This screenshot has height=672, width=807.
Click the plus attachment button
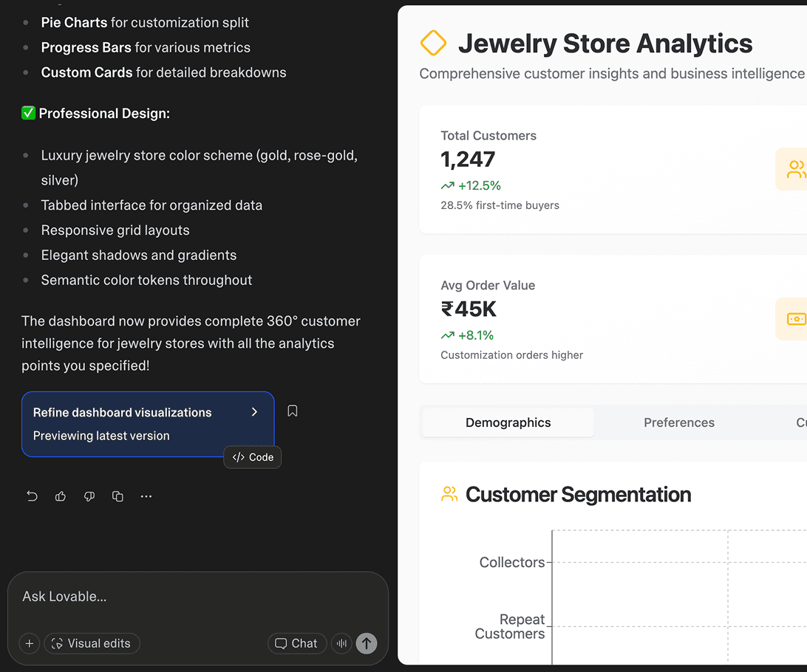pyautogui.click(x=30, y=643)
